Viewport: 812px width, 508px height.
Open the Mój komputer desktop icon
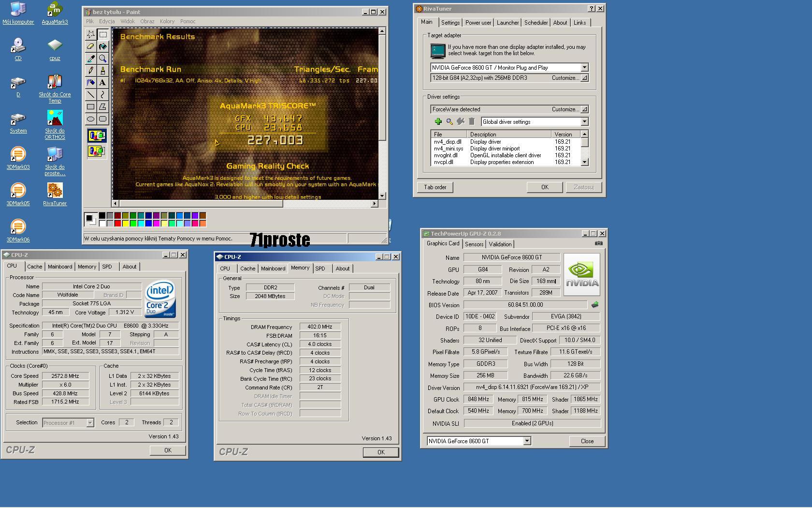coord(18,13)
